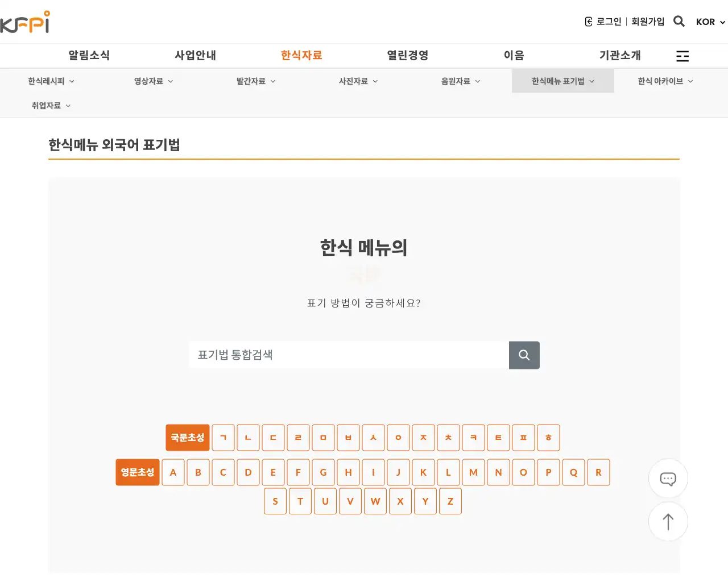Click the login icon before 로그인
This screenshot has height=582, width=728.
588,21
